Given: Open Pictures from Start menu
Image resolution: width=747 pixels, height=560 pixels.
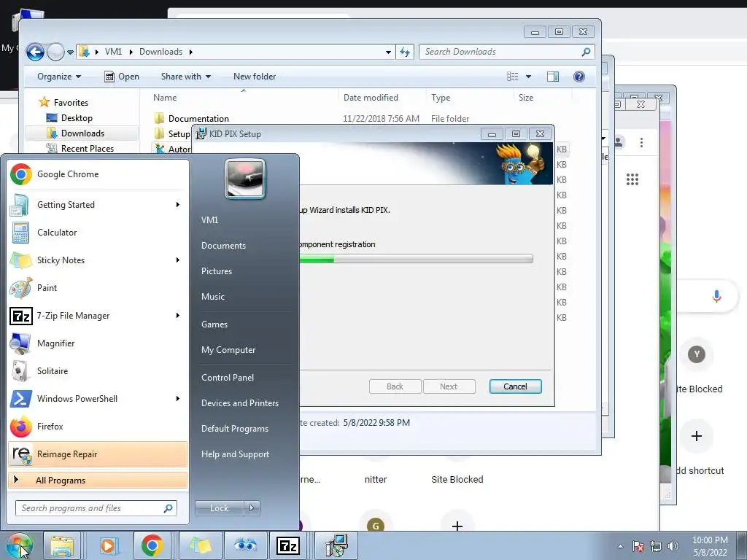Looking at the screenshot, I should [216, 271].
